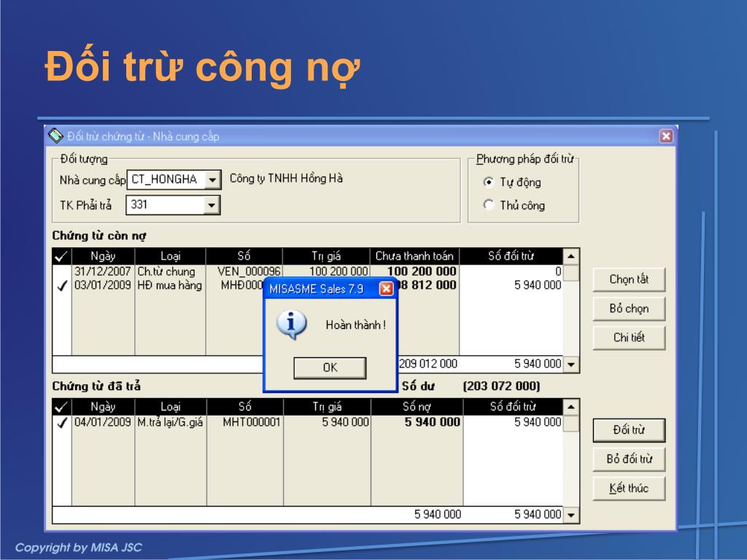Click the total 209 012 000 in footer row
This screenshot has width=747, height=560.
point(427,364)
